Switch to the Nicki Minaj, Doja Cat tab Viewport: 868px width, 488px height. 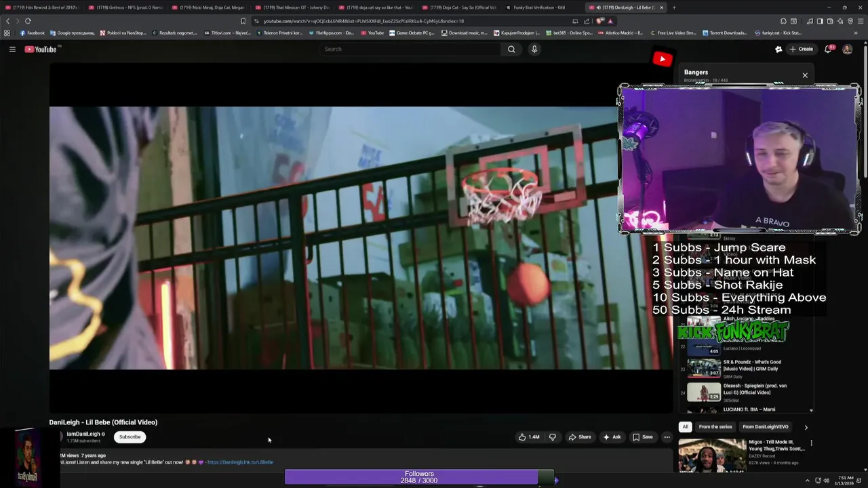pos(209,7)
